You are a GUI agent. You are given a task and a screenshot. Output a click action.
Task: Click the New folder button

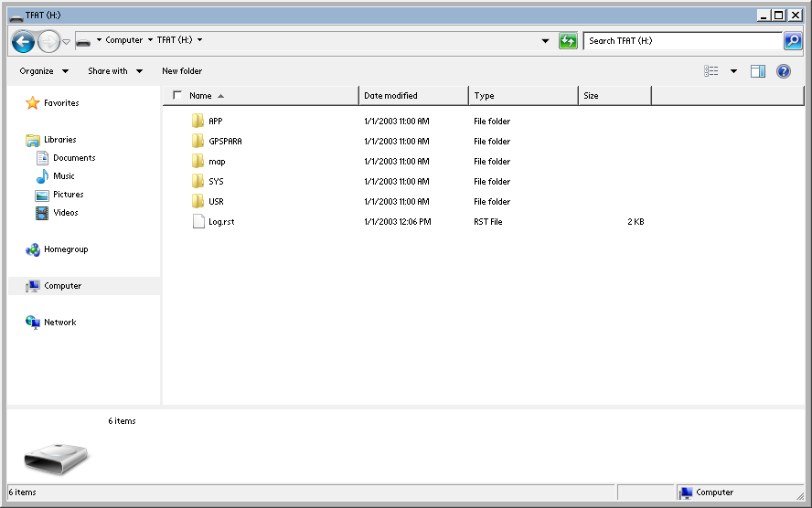(x=182, y=71)
